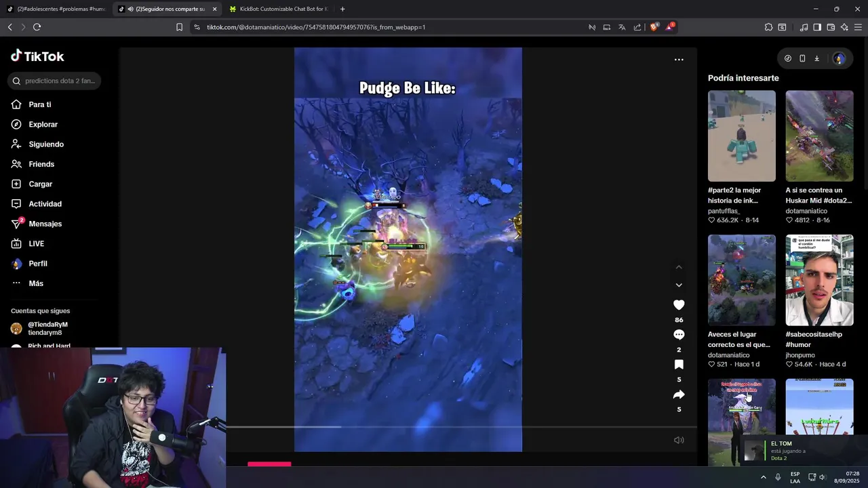This screenshot has width=868, height=488.
Task: Open the Brave Rewards triangle icon
Action: tap(670, 27)
